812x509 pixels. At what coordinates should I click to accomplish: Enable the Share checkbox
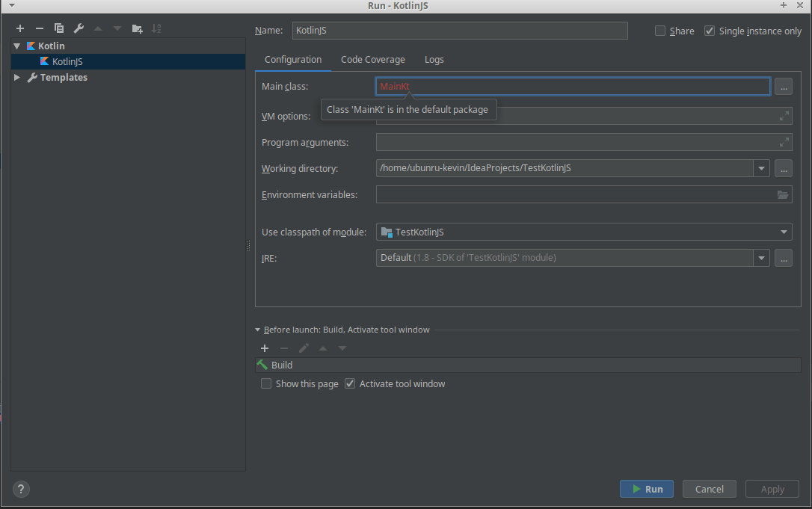point(660,31)
